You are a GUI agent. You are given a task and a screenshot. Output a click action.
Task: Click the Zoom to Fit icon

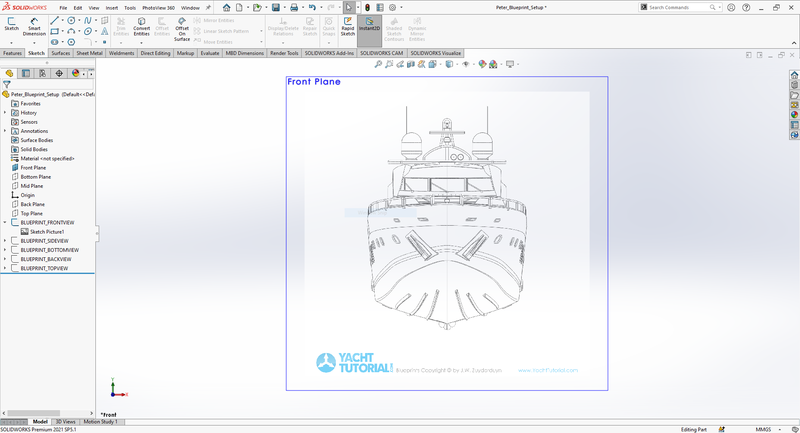tap(378, 64)
